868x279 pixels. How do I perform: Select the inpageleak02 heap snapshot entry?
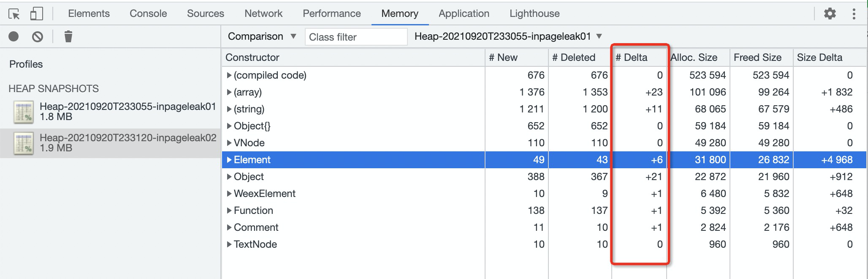tap(127, 143)
